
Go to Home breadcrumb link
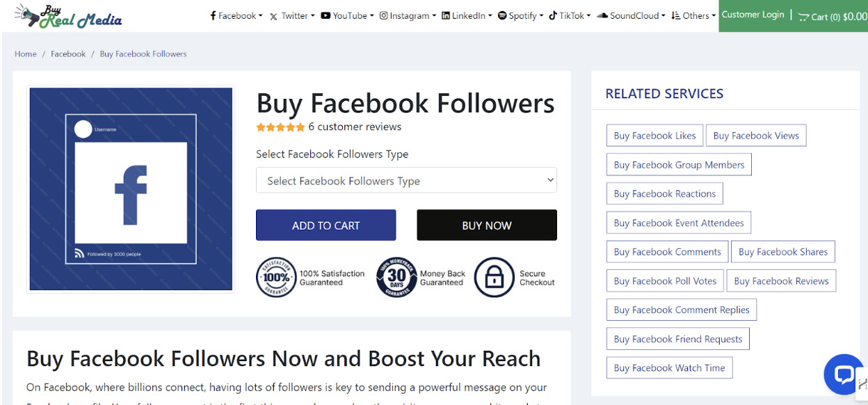26,54
